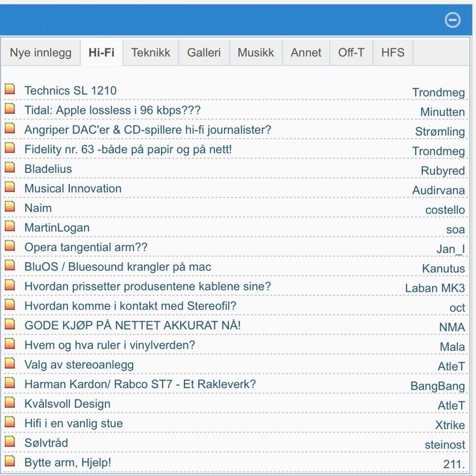This screenshot has width=476, height=476.
Task: Open user Rubyred's profile
Action: [443, 171]
